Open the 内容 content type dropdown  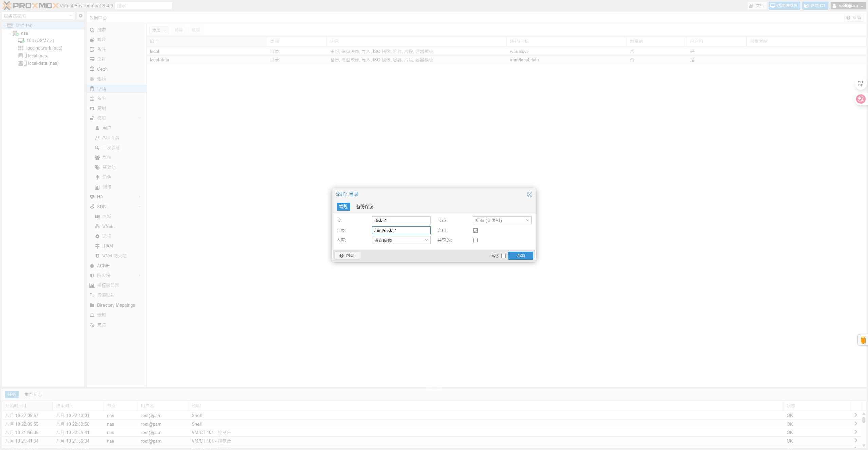(x=401, y=240)
